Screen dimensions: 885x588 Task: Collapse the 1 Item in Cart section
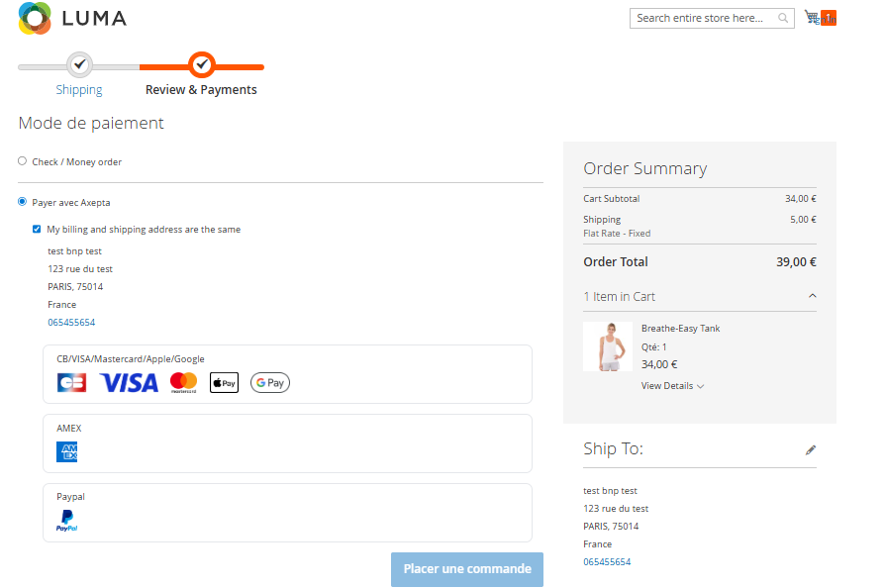(x=812, y=296)
